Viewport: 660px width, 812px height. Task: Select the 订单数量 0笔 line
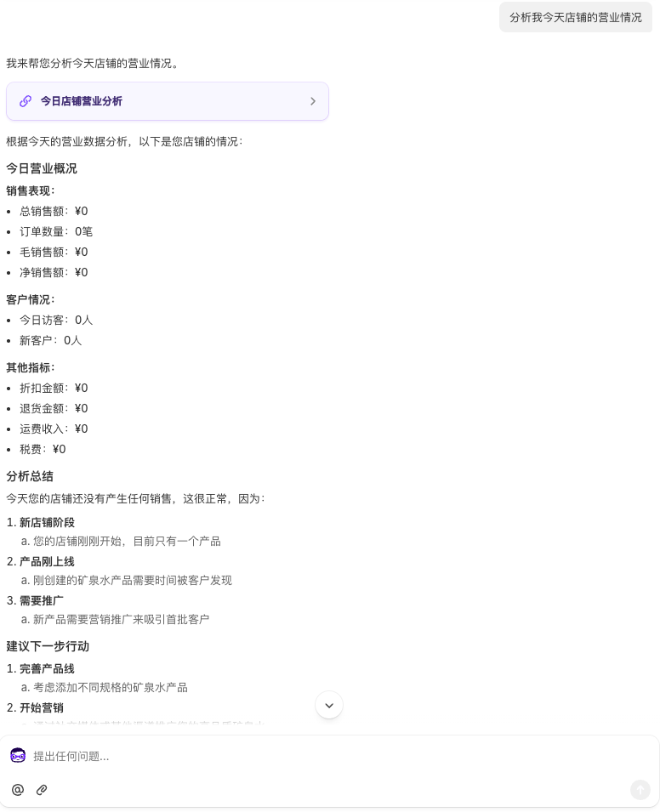coord(56,231)
